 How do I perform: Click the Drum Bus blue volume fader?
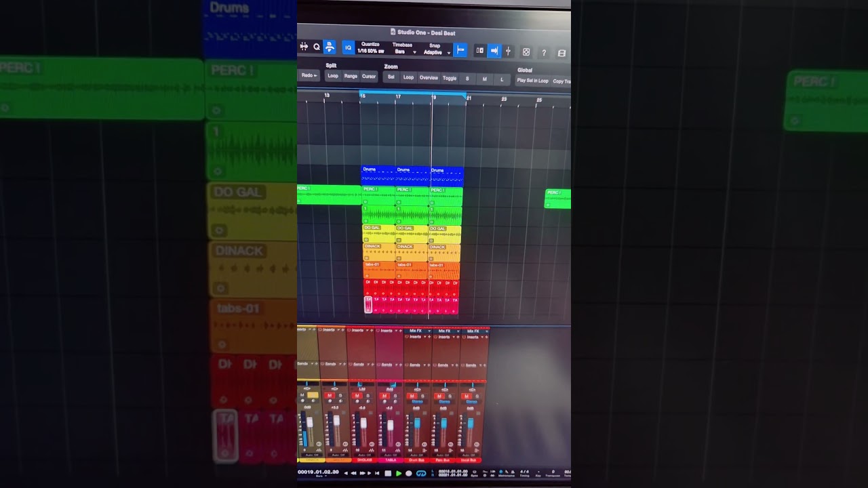pos(417,423)
